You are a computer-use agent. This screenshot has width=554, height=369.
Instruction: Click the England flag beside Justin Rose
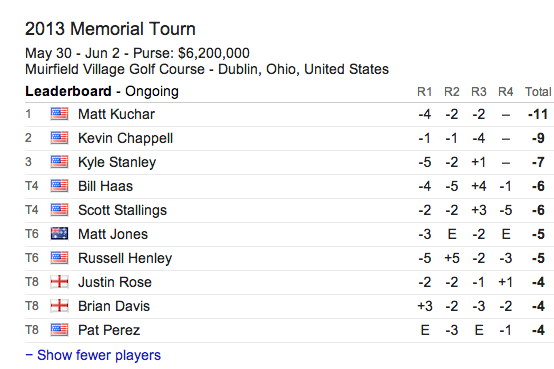pyautogui.click(x=59, y=282)
